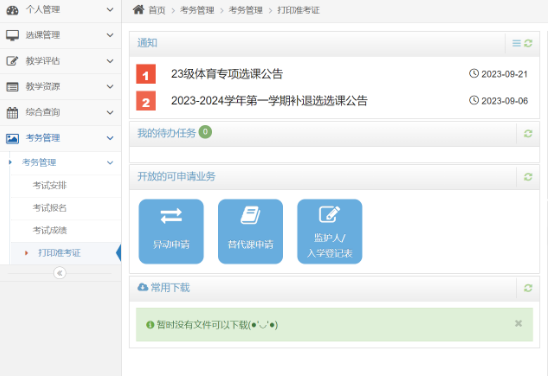Click the 考务管理 picture icon

[12, 139]
